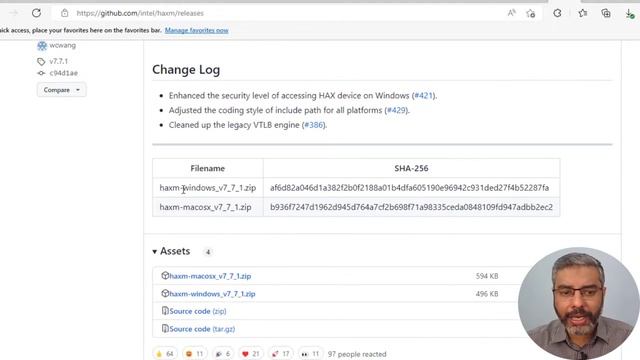Click the 496 KB size text

(x=487, y=294)
